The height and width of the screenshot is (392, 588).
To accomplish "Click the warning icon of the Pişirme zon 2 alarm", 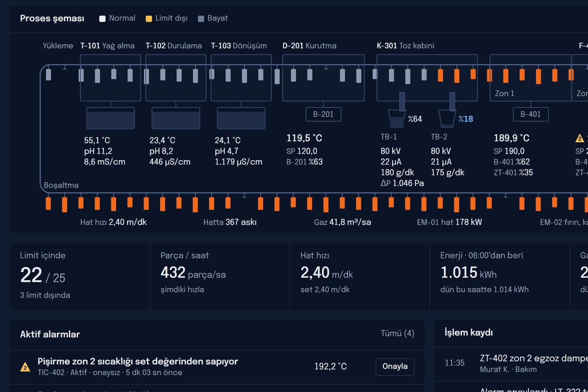I will point(25,367).
